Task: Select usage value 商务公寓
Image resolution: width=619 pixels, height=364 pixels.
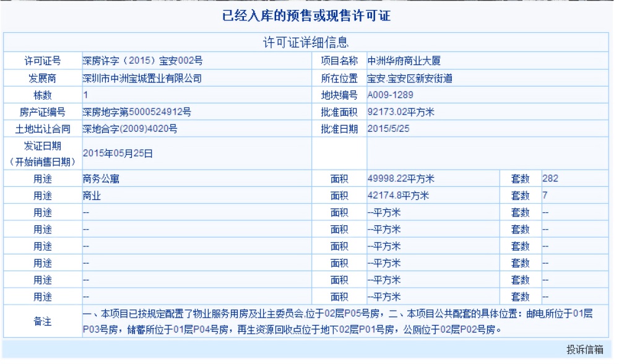Action: [x=101, y=179]
